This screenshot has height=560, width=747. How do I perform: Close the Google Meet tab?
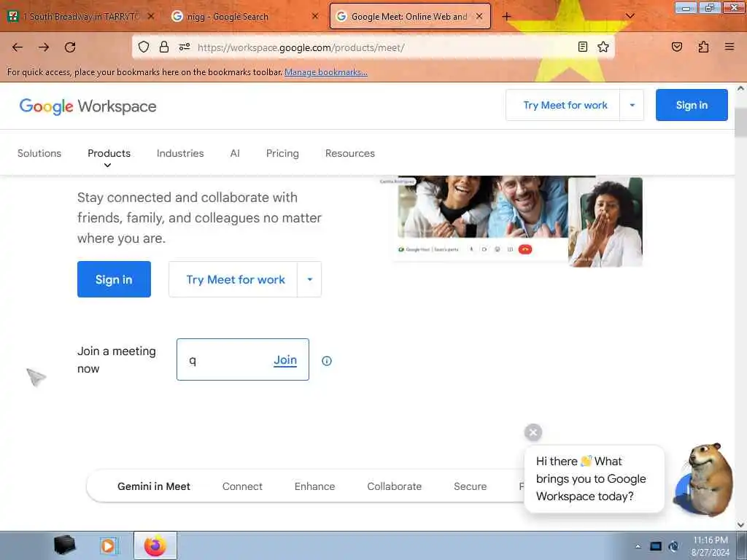[x=479, y=16]
